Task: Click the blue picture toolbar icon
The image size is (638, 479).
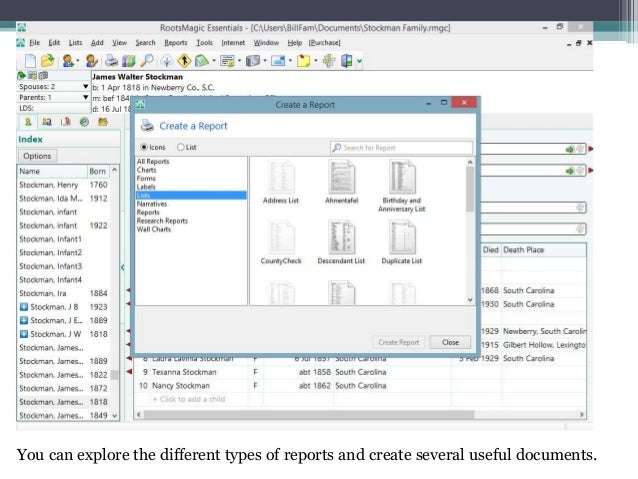Action: (278, 61)
